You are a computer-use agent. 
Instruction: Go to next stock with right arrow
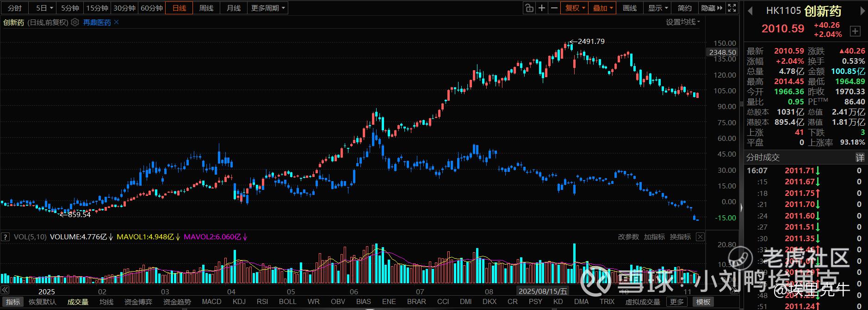click(x=863, y=11)
